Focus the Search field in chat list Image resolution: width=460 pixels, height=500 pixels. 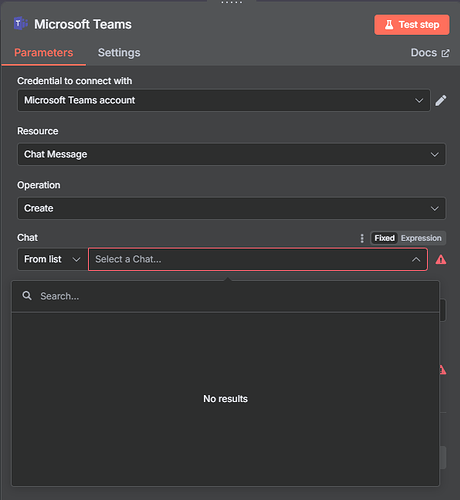[225, 296]
